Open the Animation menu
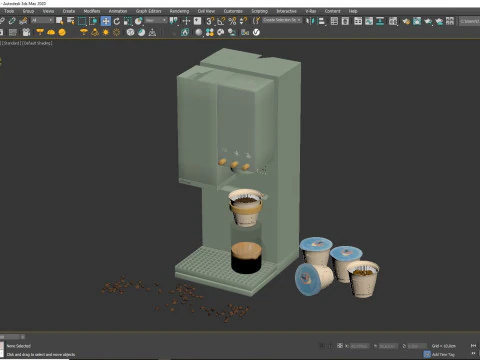This screenshot has height=360, width=480. click(118, 11)
